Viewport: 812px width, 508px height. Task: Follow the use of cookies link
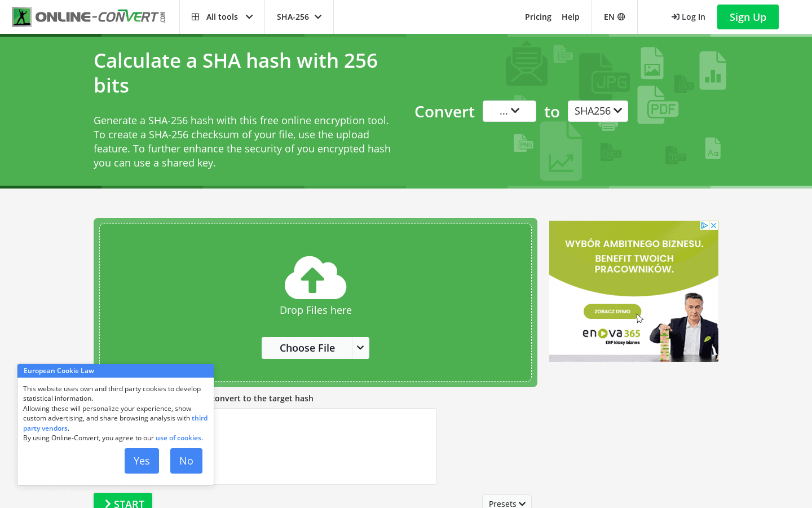click(178, 437)
